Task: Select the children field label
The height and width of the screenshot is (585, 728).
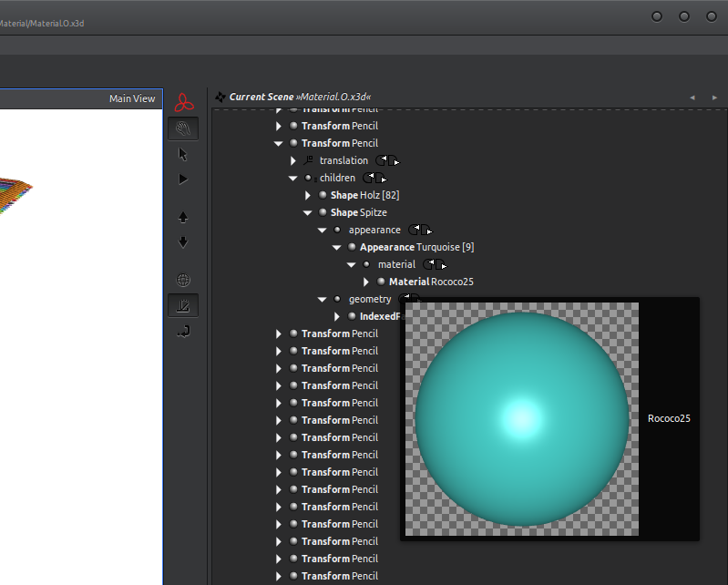Action: (x=337, y=178)
